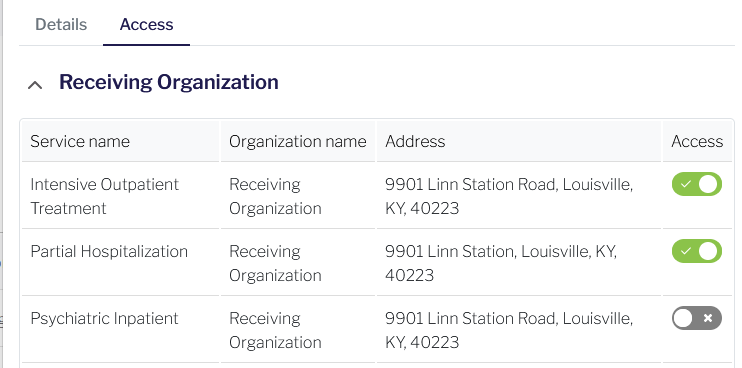Viewport: 742px width, 368px height.
Task: Click the checkmark icon on the Partial Hospitalization toggle
Action: pyautogui.click(x=686, y=251)
